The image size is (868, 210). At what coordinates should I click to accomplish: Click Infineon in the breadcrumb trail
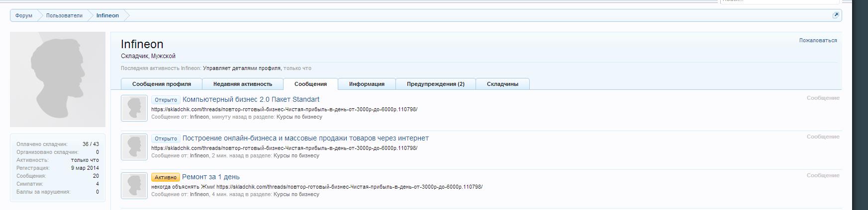[x=107, y=15]
